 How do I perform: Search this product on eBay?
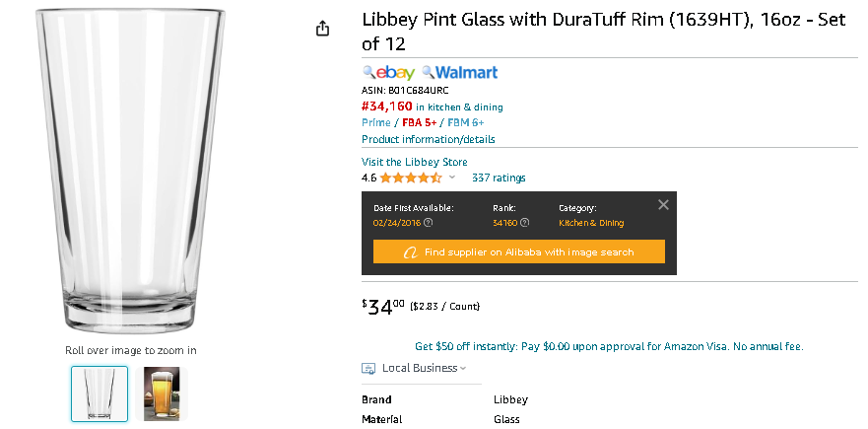tap(388, 73)
